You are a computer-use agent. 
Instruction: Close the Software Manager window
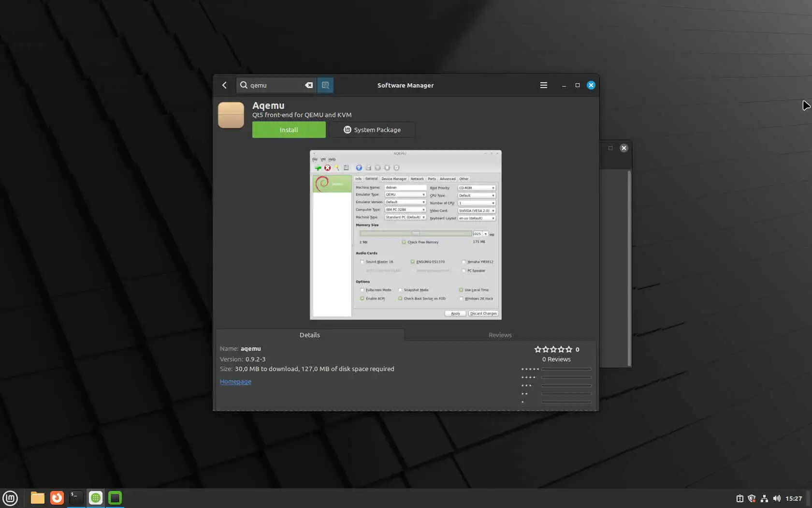pyautogui.click(x=591, y=85)
